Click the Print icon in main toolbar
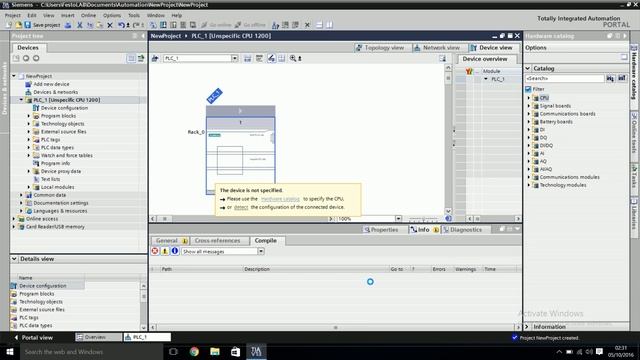 click(68, 25)
